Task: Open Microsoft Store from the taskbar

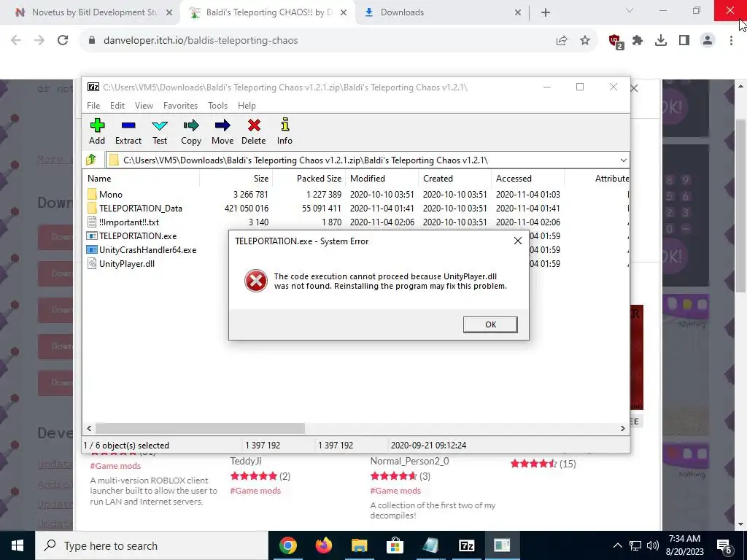Action: 395,545
